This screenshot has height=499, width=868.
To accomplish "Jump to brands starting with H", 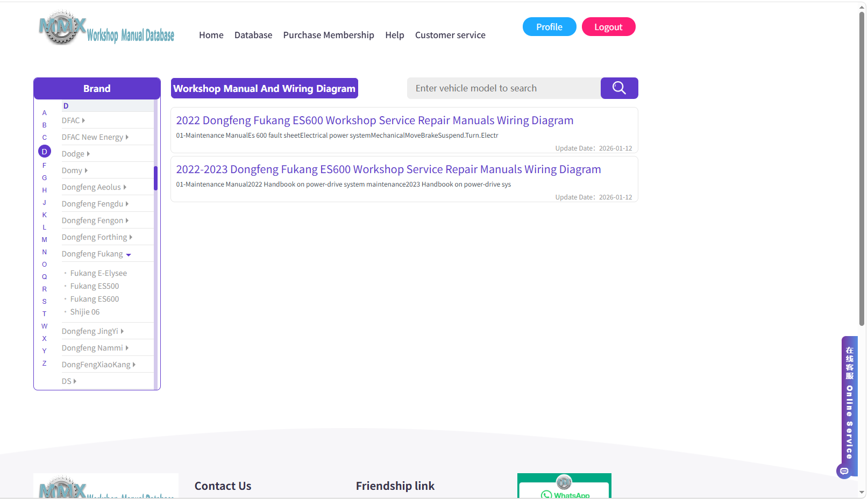I will pos(45,190).
